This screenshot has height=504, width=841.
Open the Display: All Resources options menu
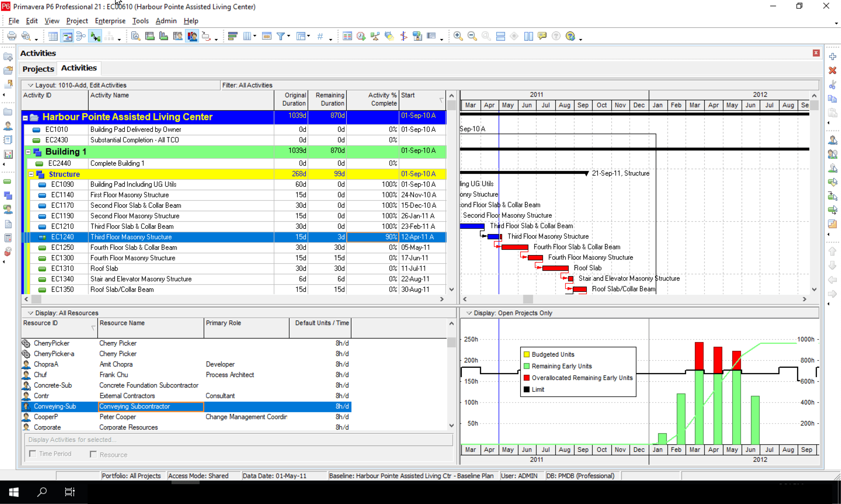coord(31,313)
